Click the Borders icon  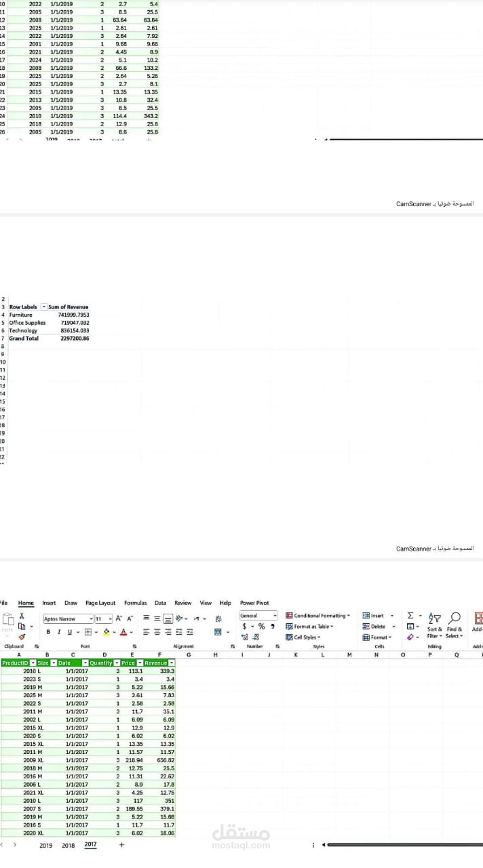88,632
